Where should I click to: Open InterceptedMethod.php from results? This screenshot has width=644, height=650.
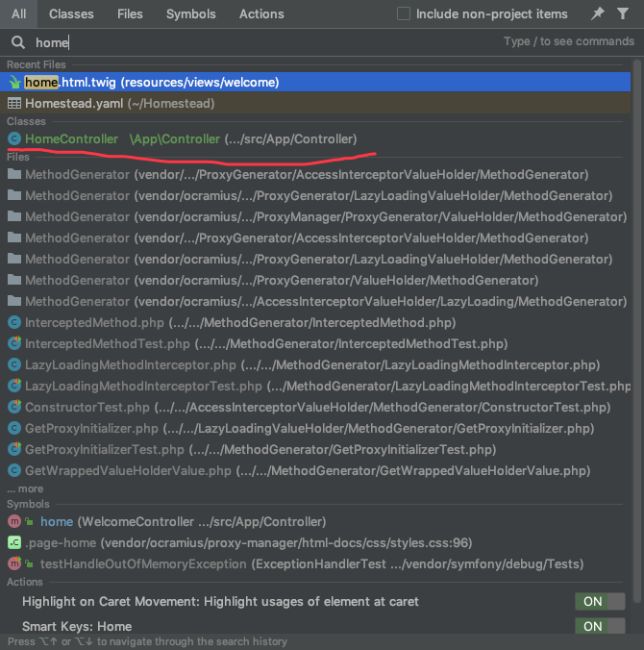coord(94,323)
